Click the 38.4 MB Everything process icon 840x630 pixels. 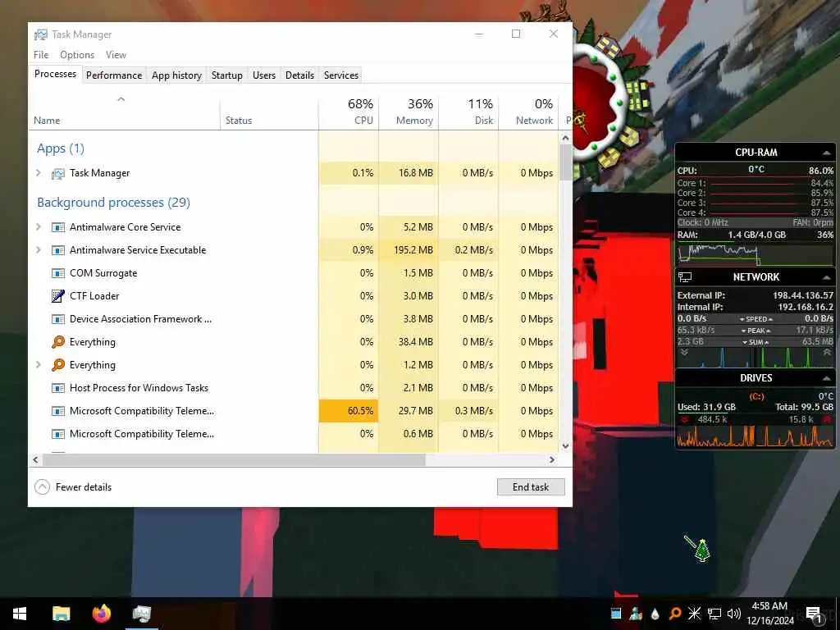click(58, 342)
